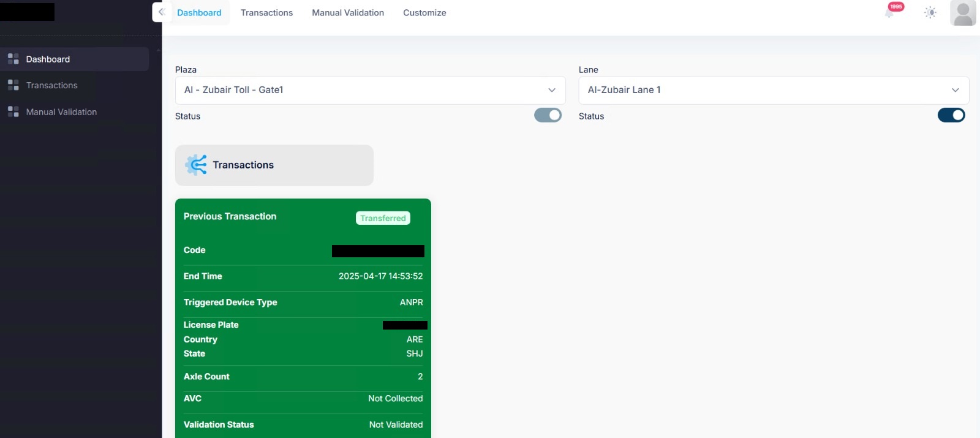Click the Transactions card gear icon
Viewport: 980px width, 438px height.
coord(196,165)
